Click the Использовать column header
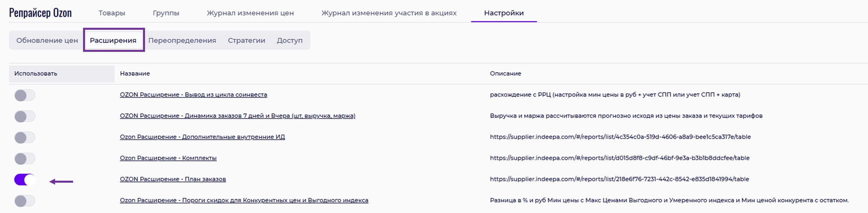 pyautogui.click(x=36, y=73)
